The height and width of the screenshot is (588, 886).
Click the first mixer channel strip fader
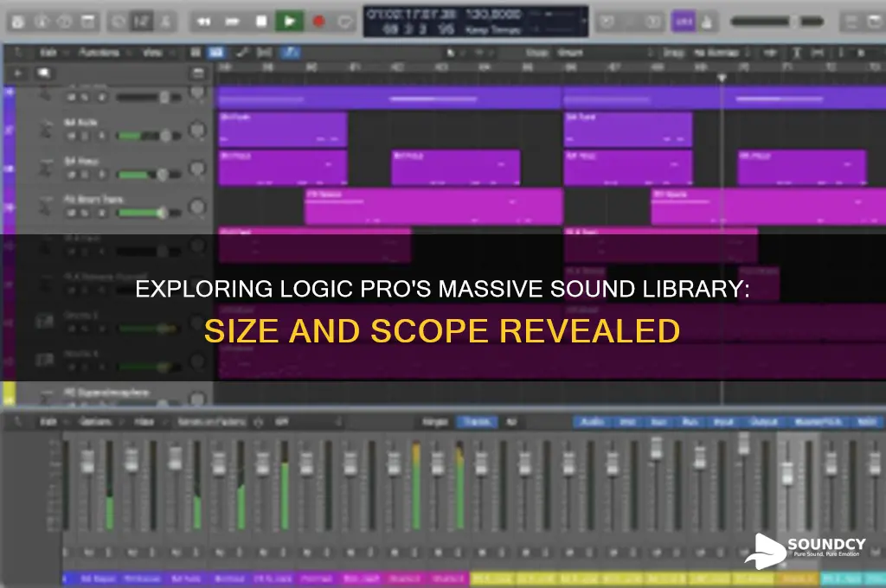coord(87,462)
